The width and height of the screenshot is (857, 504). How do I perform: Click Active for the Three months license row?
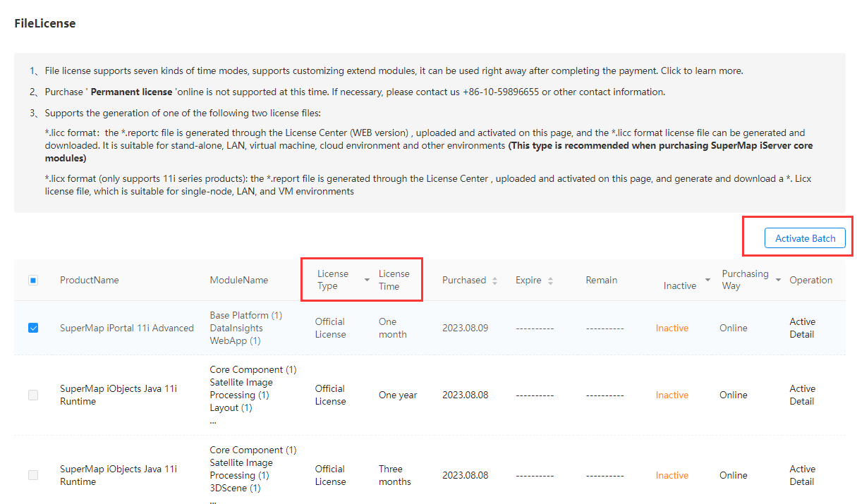pyautogui.click(x=802, y=469)
